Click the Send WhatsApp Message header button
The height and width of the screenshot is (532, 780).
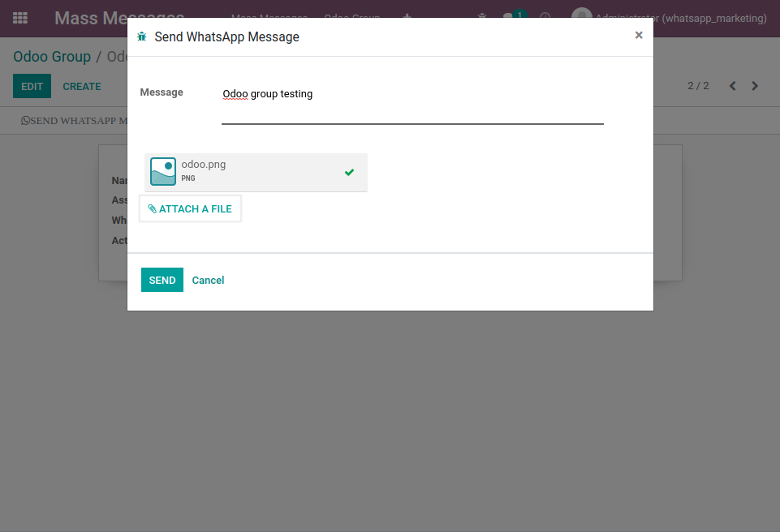point(74,121)
